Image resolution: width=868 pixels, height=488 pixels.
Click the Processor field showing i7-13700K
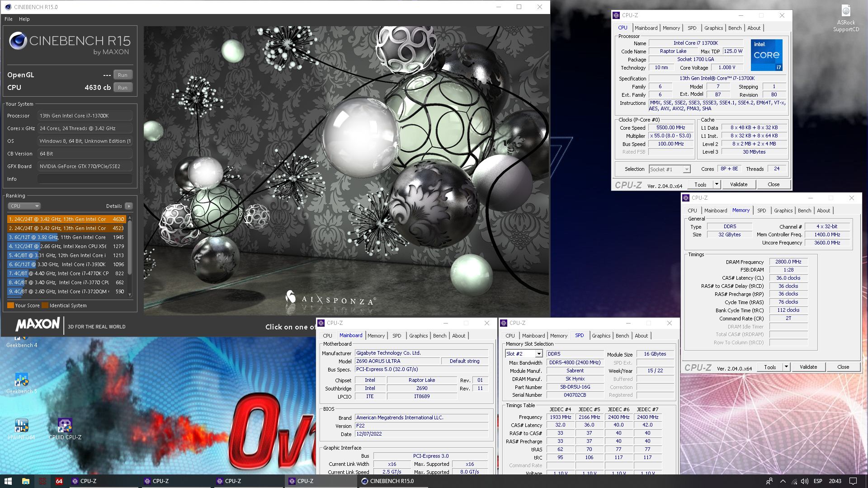(85, 116)
